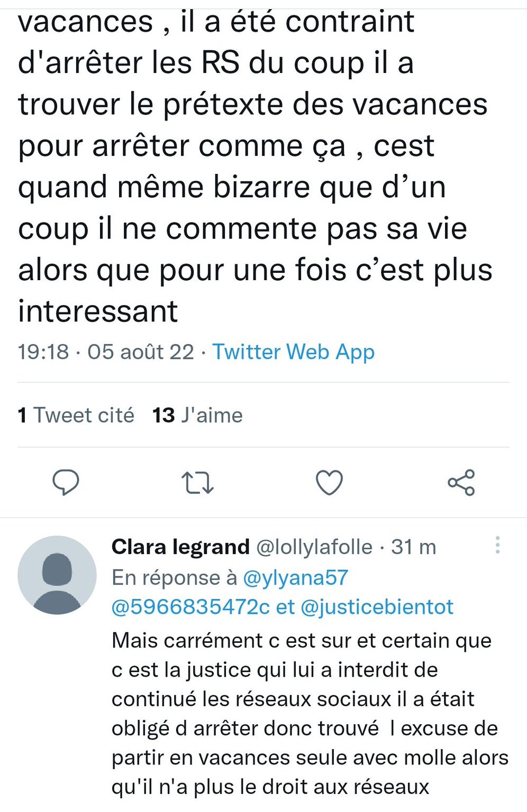Tap the tweet line mentioning RS du coup

point(216,63)
